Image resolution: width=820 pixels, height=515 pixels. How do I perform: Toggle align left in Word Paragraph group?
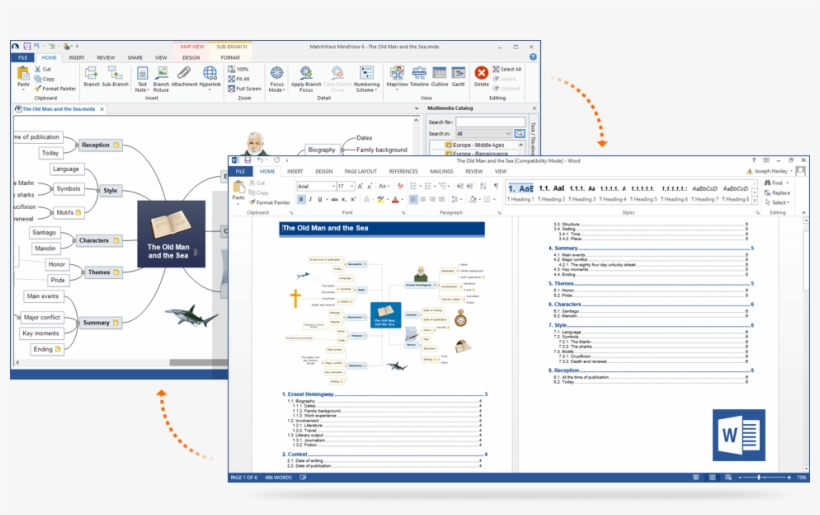tap(413, 199)
